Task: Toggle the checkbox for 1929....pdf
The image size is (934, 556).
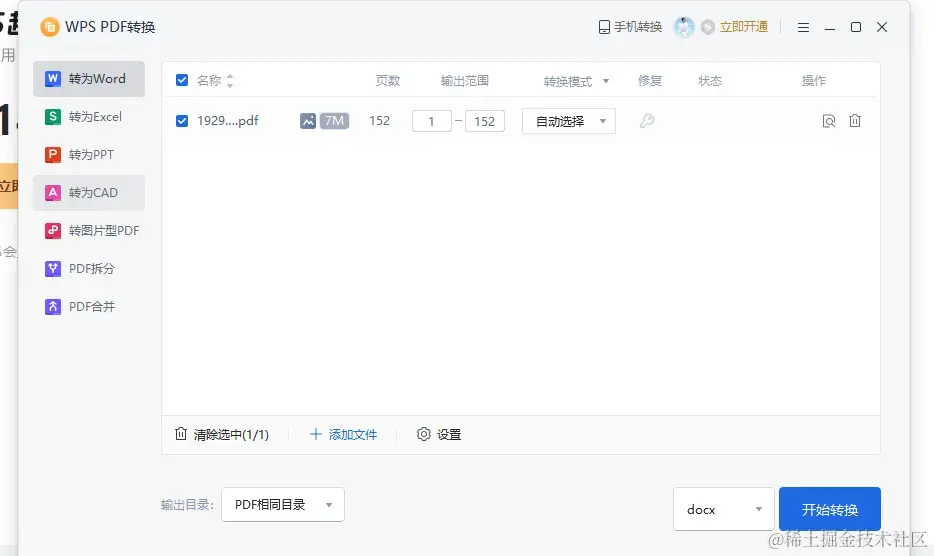Action: [x=182, y=121]
